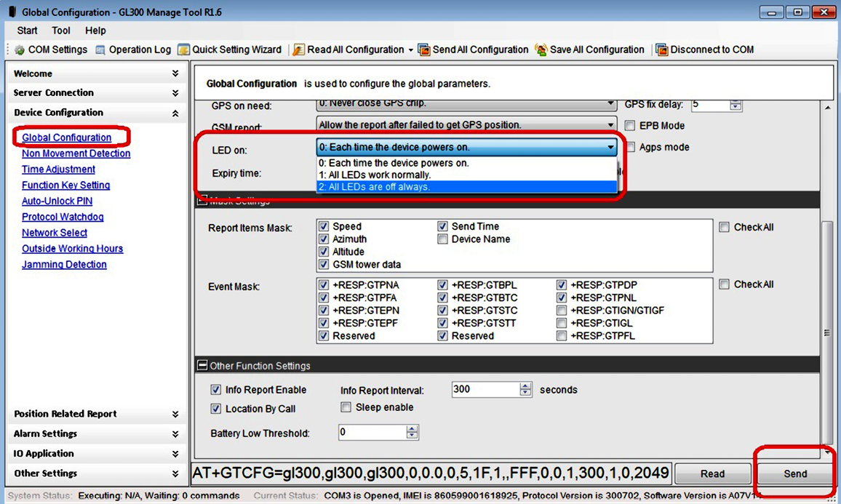The width and height of the screenshot is (841, 504).
Task: Uncheck the Send Time checkbox
Action: tap(442, 226)
